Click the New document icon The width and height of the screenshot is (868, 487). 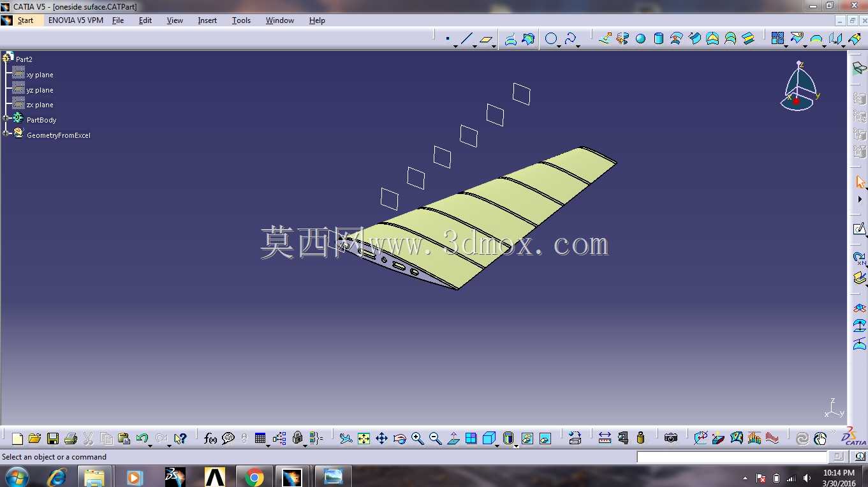[x=17, y=438]
